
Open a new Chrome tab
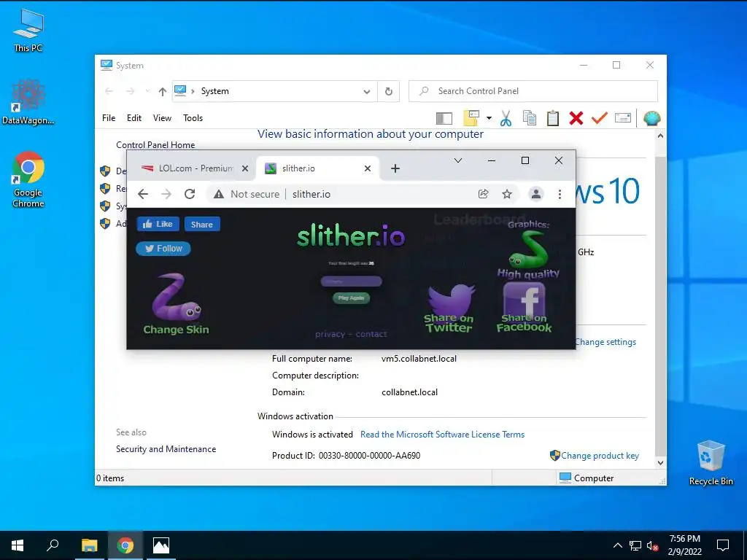(395, 168)
